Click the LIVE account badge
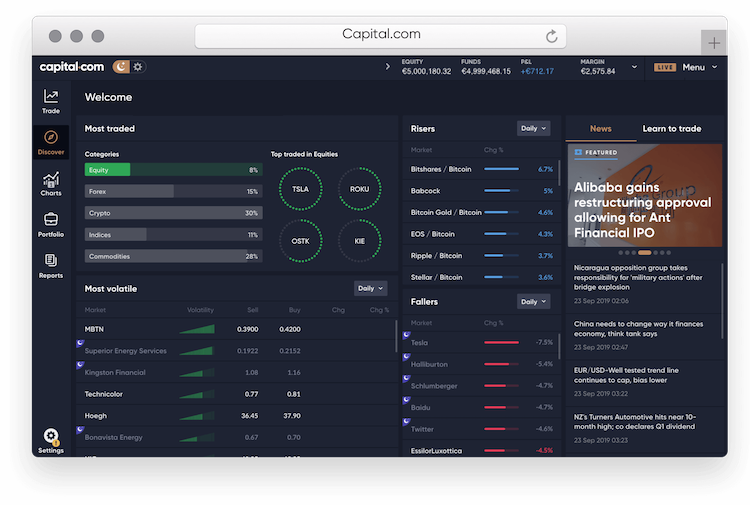 coord(665,67)
